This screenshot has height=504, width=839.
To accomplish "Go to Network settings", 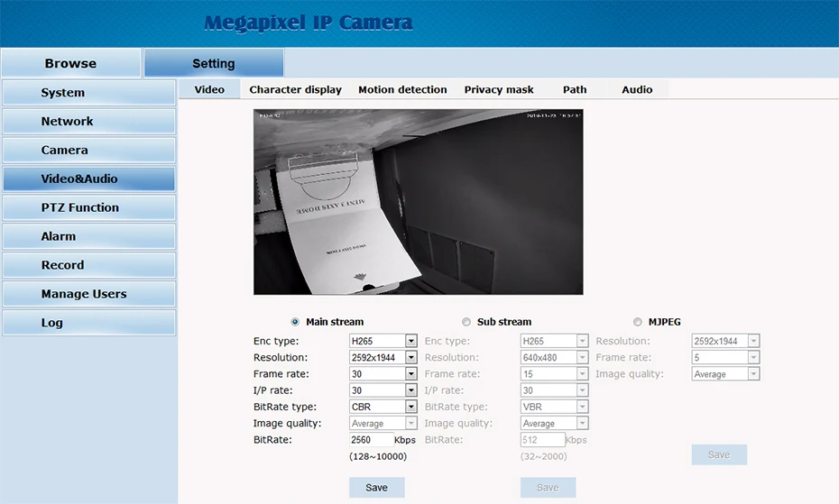I will [88, 122].
